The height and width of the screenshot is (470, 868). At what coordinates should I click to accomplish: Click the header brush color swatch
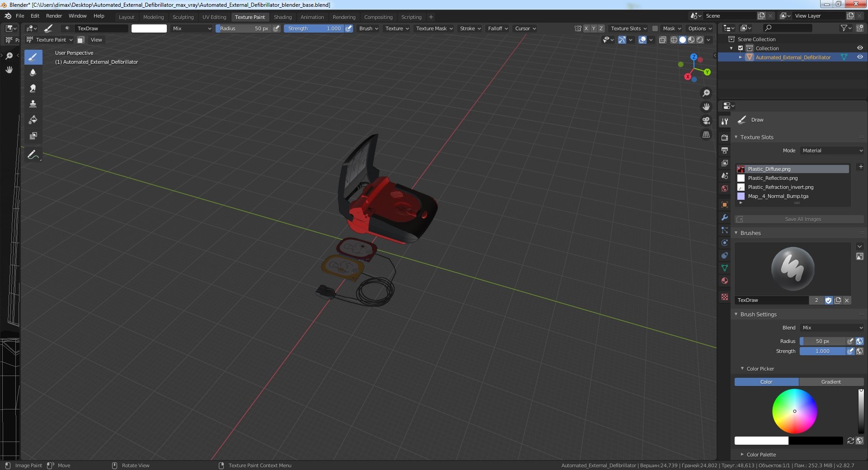point(149,28)
